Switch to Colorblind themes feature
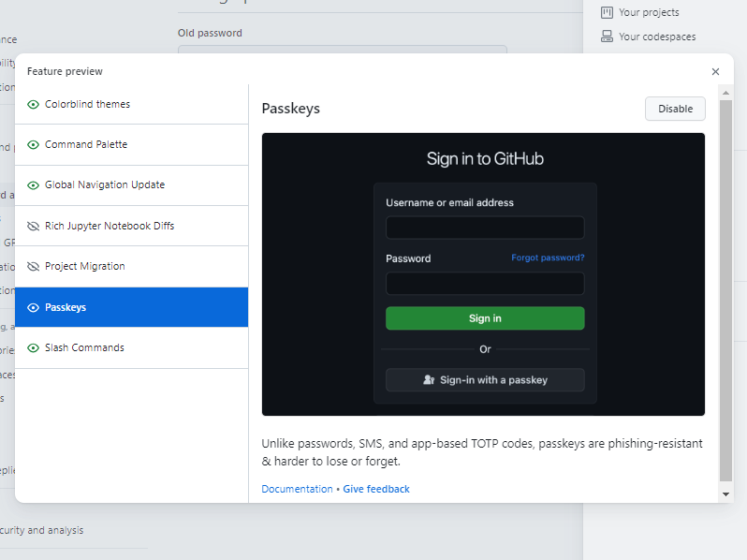This screenshot has width=747, height=560. pos(131,104)
